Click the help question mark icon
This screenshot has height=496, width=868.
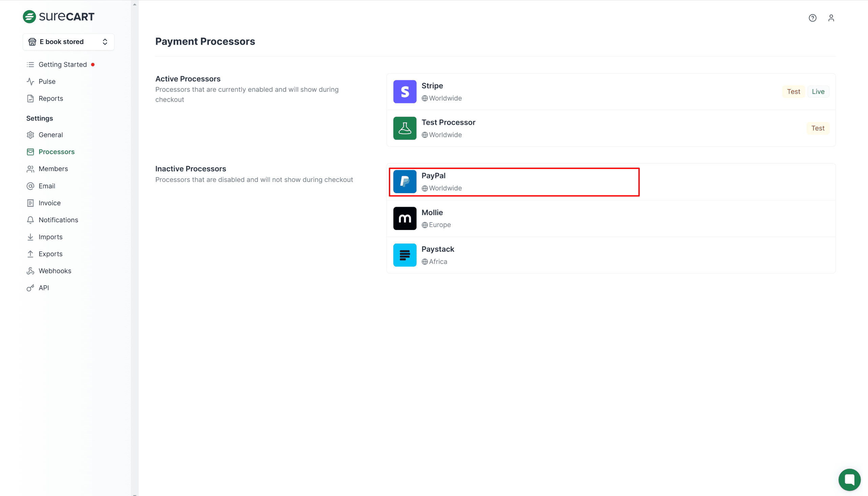pyautogui.click(x=812, y=18)
